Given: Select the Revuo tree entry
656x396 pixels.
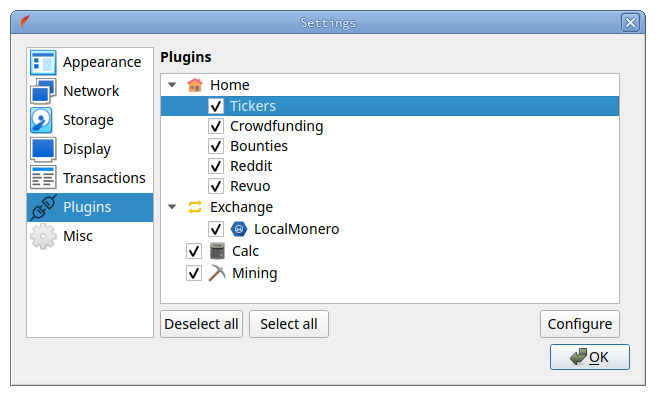Looking at the screenshot, I should click(250, 186).
